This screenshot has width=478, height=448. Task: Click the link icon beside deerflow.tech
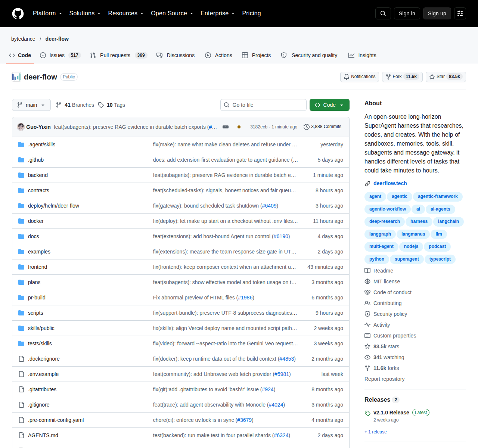coord(367,183)
